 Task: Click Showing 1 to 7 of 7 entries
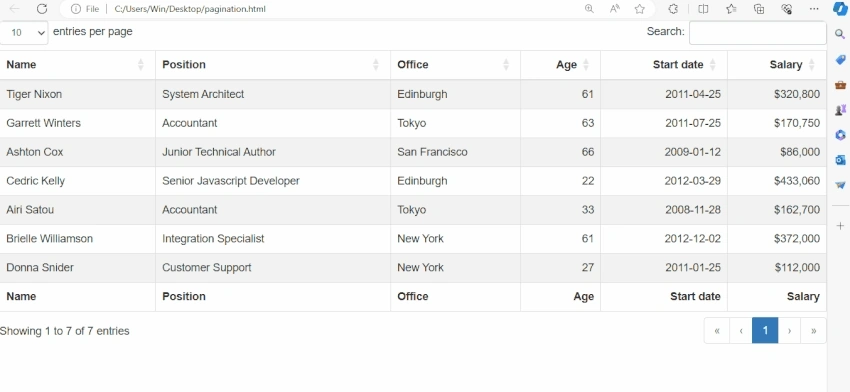click(x=65, y=331)
